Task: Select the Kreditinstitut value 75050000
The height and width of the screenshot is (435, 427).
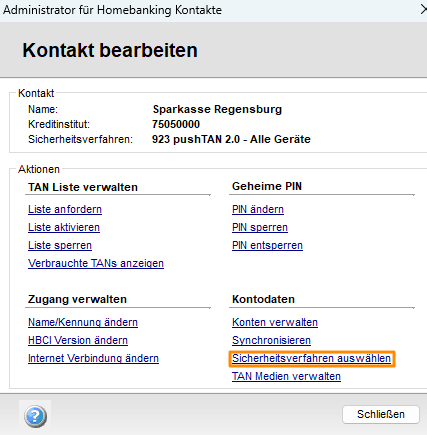Action: pos(176,124)
